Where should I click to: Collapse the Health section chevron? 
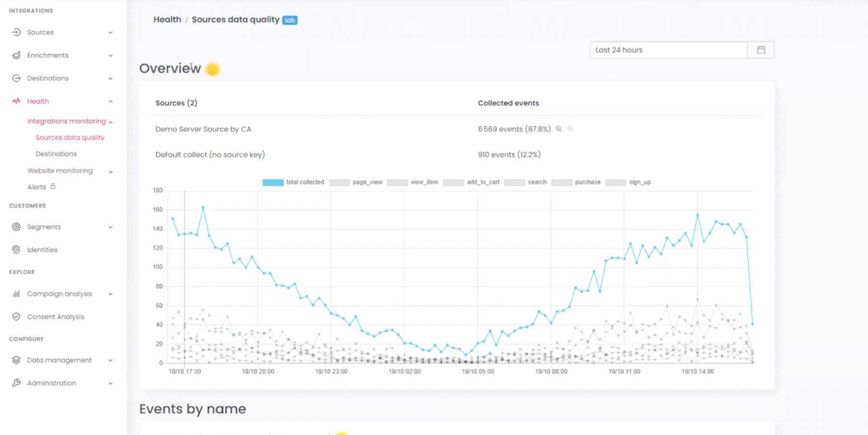coord(111,101)
